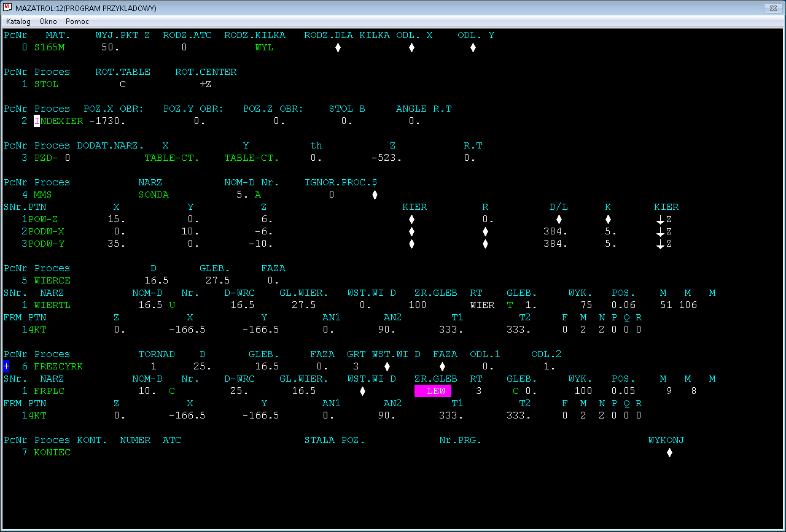
Task: Expand process 6 with the plus marker
Action: click(x=6, y=366)
